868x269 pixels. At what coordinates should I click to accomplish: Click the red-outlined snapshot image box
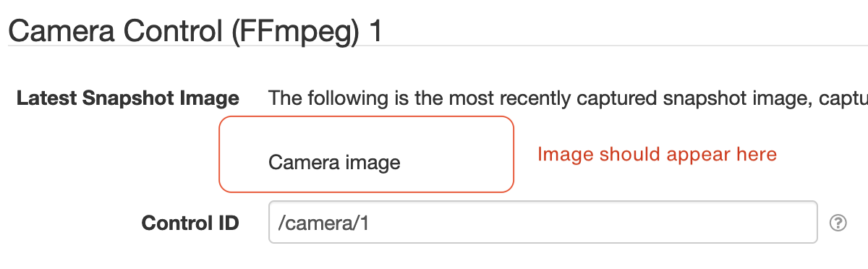point(367,155)
